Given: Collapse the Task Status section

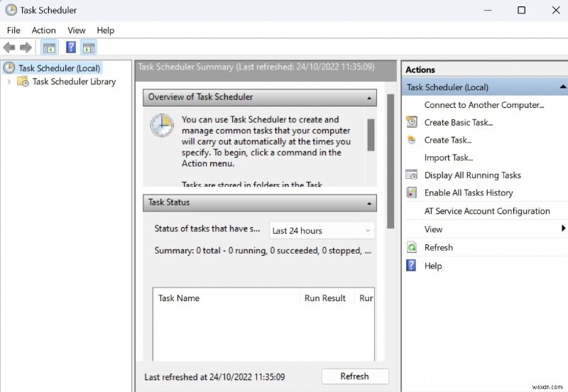Looking at the screenshot, I should pyautogui.click(x=368, y=203).
